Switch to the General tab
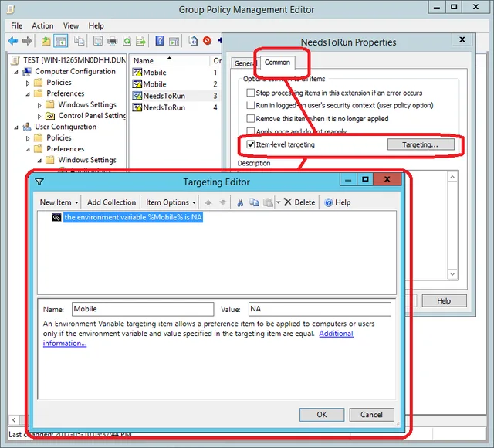494x448 pixels. tap(245, 63)
